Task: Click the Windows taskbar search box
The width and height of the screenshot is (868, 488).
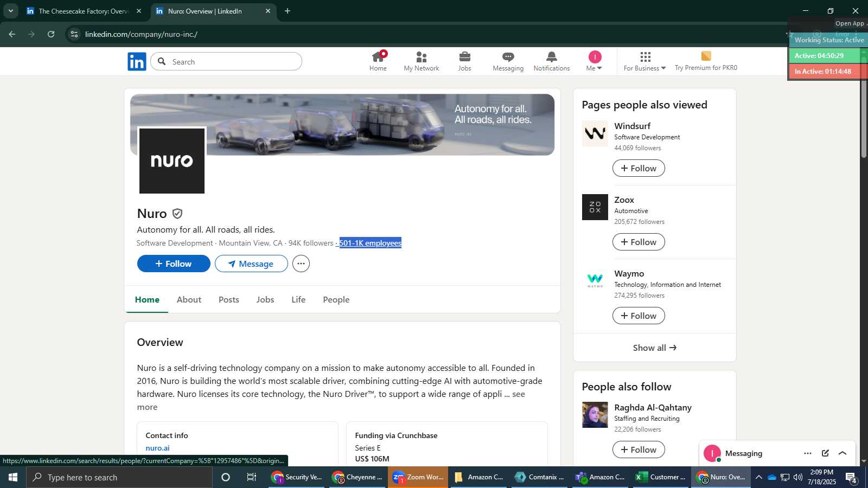Action: coord(119,477)
